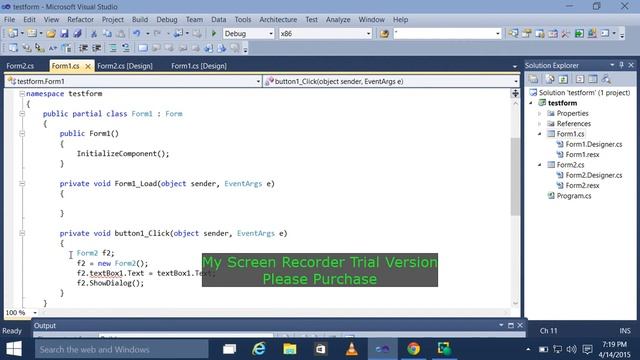
Task: Open VLC media player from the taskbar
Action: (x=351, y=349)
